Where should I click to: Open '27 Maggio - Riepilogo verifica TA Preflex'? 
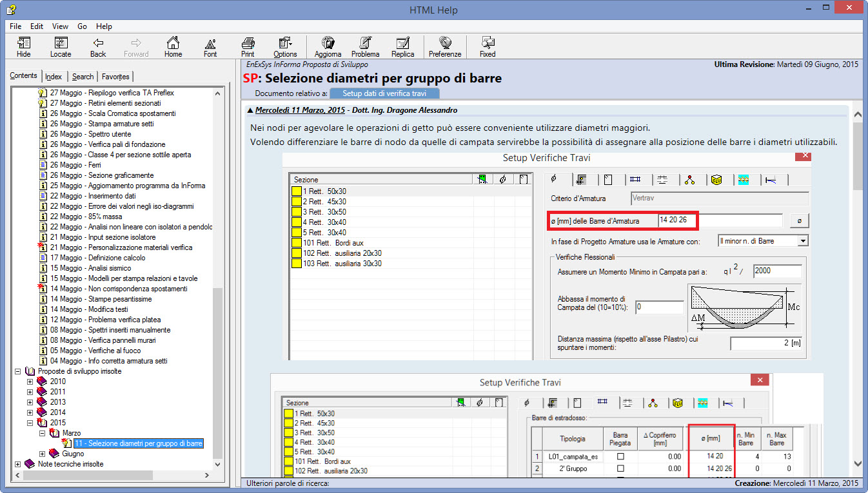pyautogui.click(x=112, y=93)
